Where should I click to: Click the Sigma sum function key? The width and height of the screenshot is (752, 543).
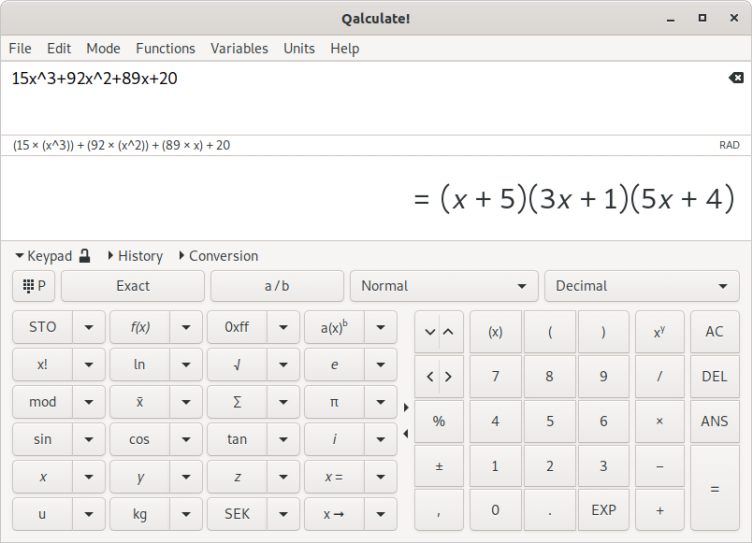[x=237, y=402]
